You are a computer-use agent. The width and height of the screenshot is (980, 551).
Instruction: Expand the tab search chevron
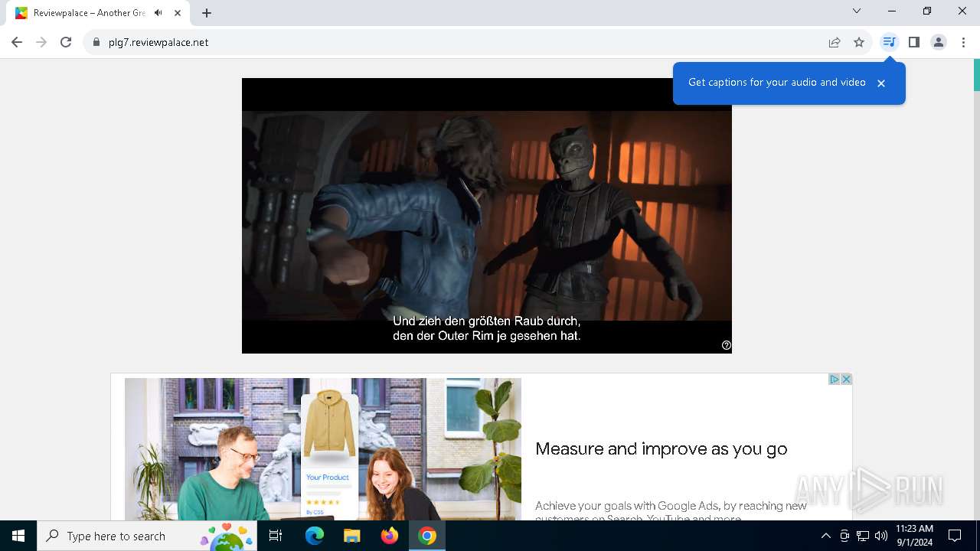click(x=857, y=11)
